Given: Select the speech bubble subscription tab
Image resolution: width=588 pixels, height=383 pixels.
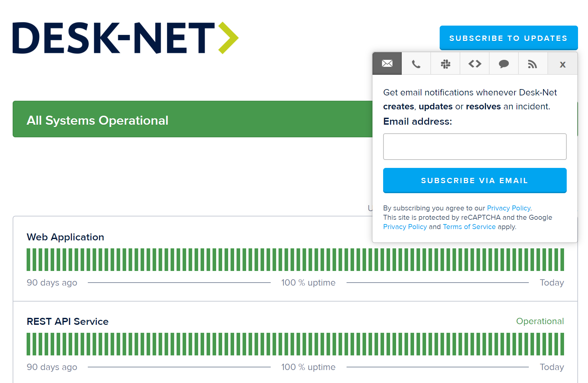Looking at the screenshot, I should pos(504,64).
